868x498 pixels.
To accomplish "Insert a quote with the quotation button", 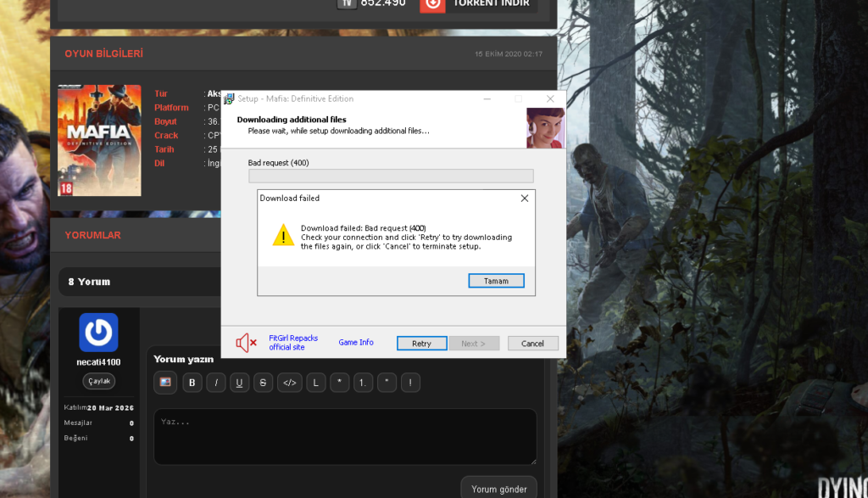I will click(387, 383).
